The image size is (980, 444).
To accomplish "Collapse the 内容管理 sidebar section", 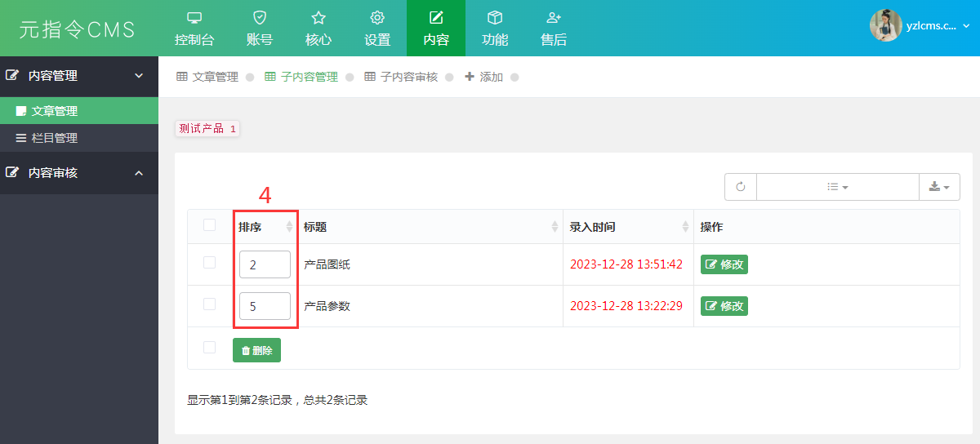I will pyautogui.click(x=79, y=75).
